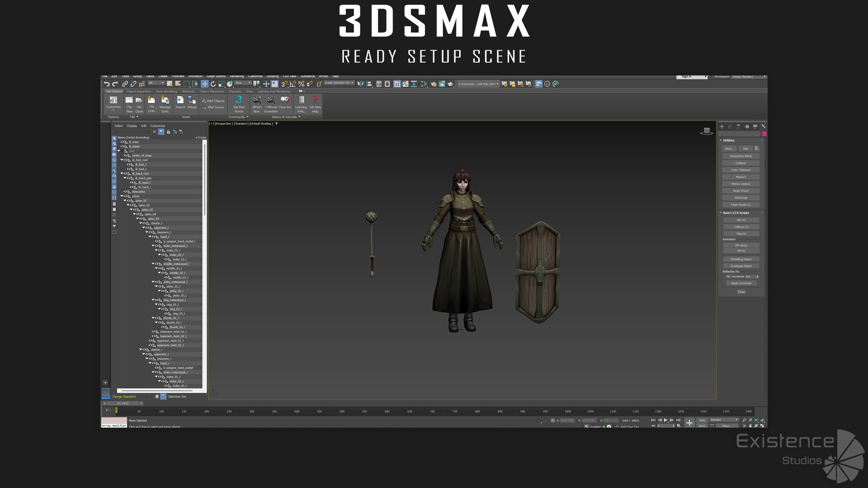Collapse the clavicle_l tree node
The height and width of the screenshot is (488, 868).
tap(141, 223)
